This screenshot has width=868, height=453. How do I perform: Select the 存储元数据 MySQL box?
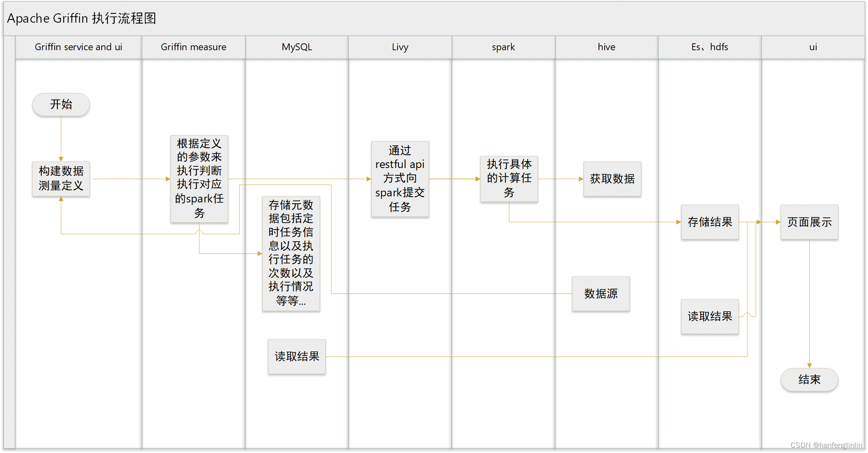291,253
